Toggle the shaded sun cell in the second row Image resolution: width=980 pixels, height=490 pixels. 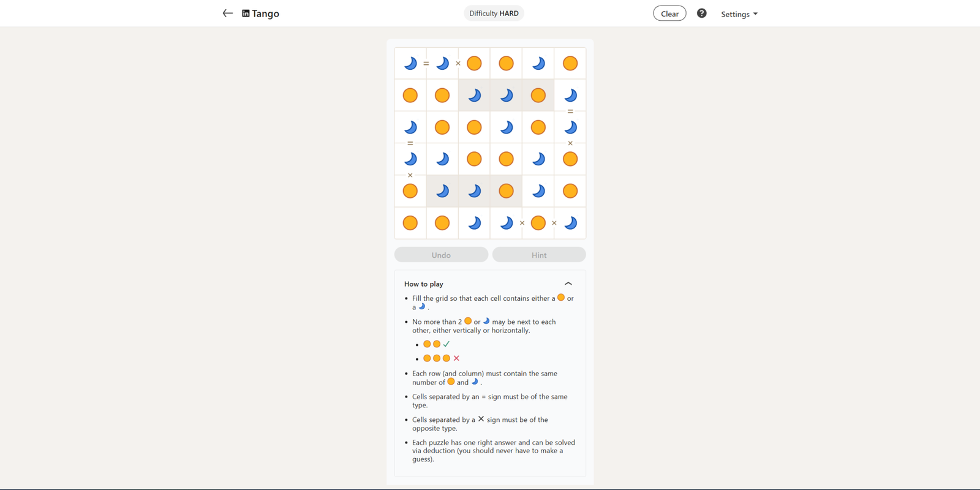pyautogui.click(x=538, y=96)
